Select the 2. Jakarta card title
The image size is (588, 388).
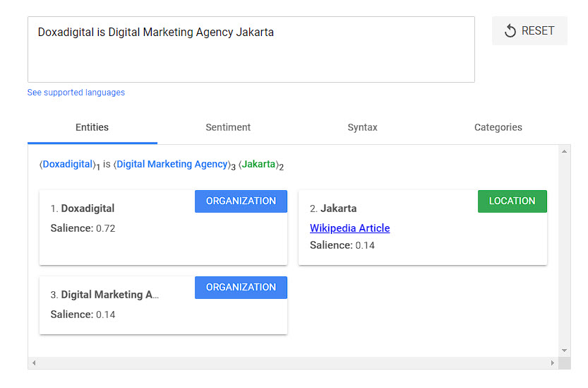333,208
